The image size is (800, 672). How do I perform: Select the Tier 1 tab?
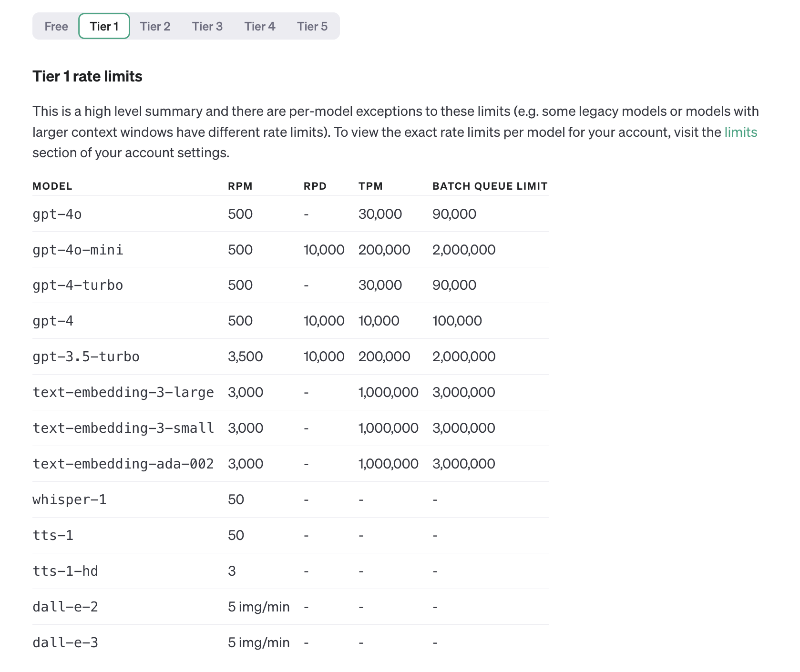tap(104, 26)
